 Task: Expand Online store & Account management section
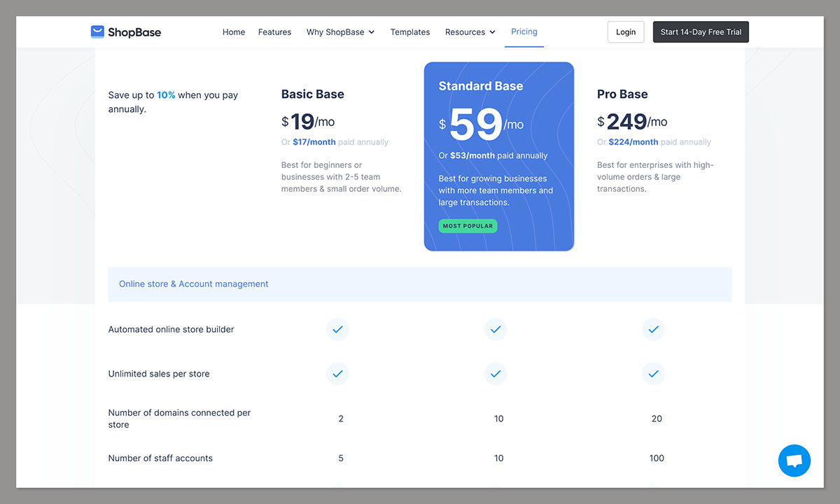[x=194, y=283]
